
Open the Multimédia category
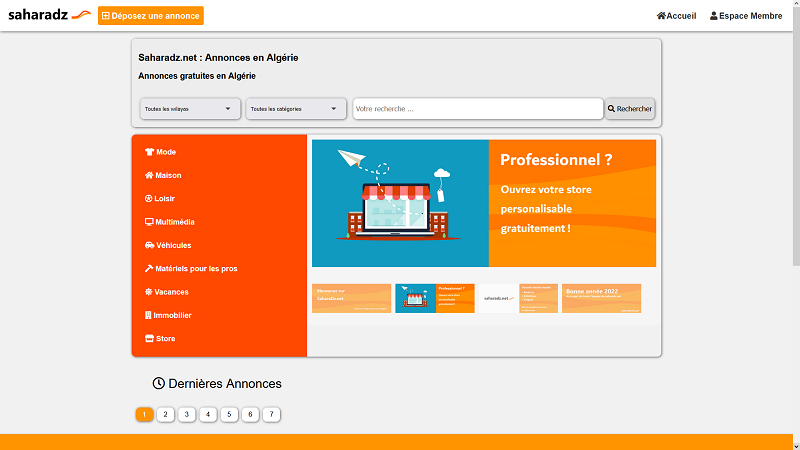pyautogui.click(x=169, y=222)
